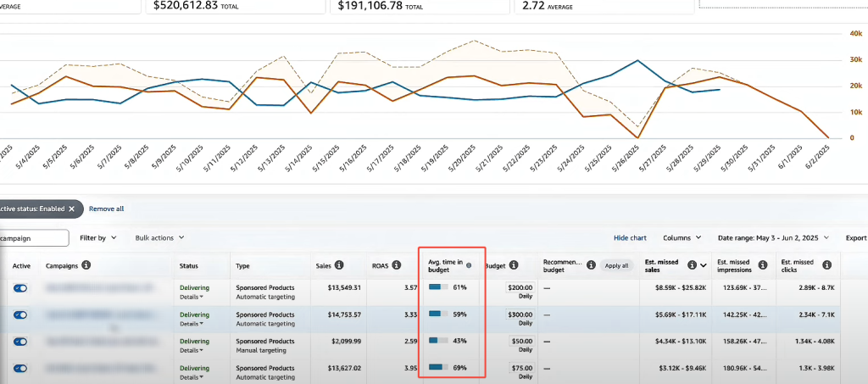The height and width of the screenshot is (384, 868).
Task: Open the Filter by dropdown
Action: click(97, 238)
